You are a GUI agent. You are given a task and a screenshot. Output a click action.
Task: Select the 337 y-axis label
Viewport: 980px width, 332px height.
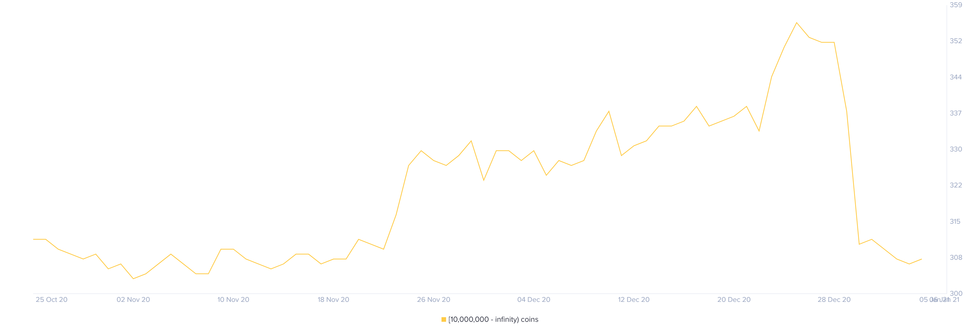click(956, 113)
